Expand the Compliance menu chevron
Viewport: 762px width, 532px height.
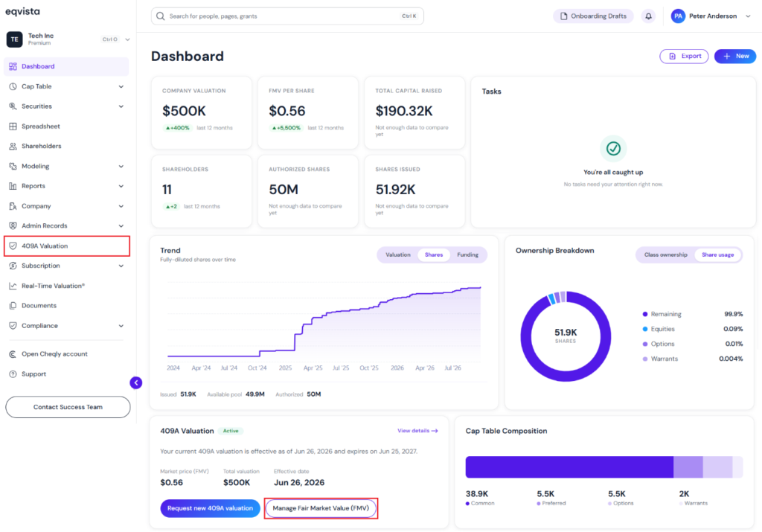point(121,325)
